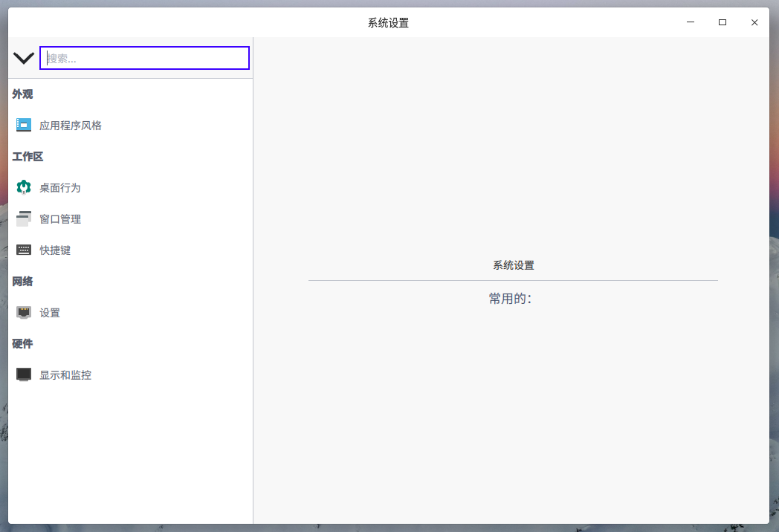Maximize the 系统设置 window

point(723,22)
